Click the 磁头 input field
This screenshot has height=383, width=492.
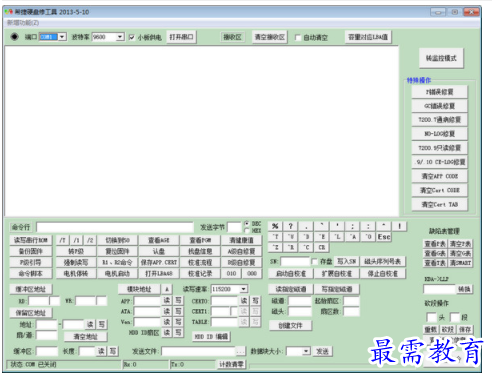(300, 311)
